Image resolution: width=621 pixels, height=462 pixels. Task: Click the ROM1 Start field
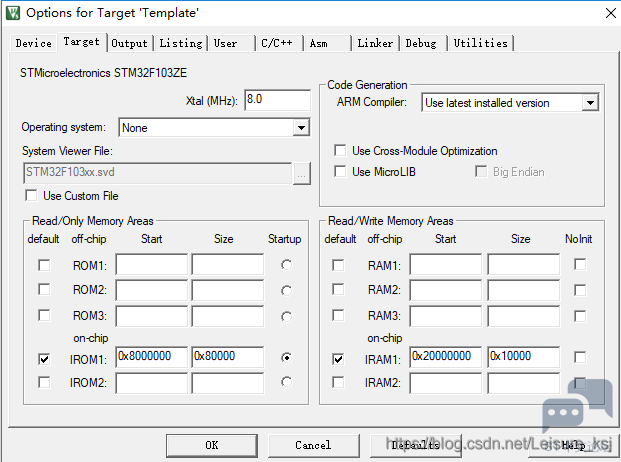point(152,264)
